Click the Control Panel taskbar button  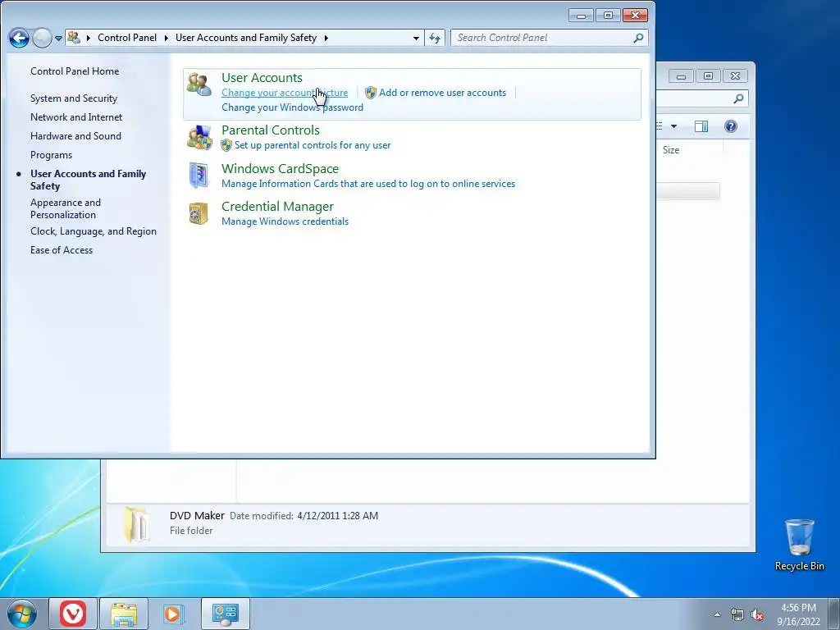(x=225, y=614)
